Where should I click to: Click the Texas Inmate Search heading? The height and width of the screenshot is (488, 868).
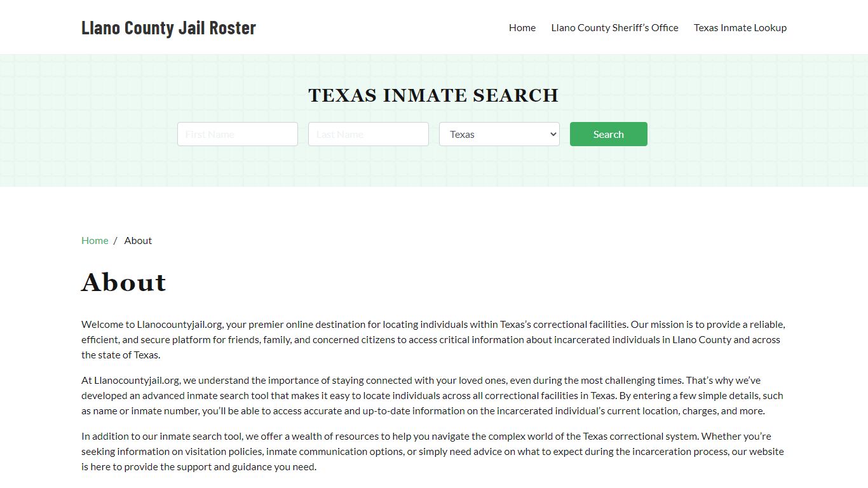point(433,95)
